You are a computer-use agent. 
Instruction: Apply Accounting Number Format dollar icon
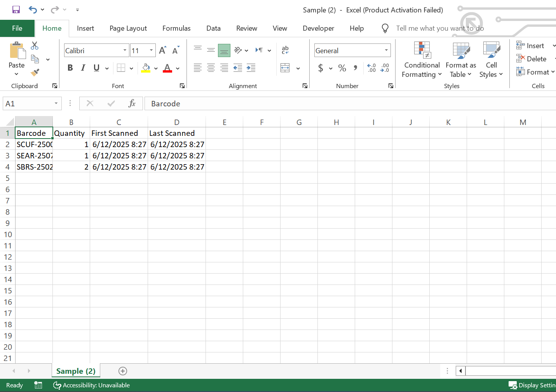click(x=321, y=68)
